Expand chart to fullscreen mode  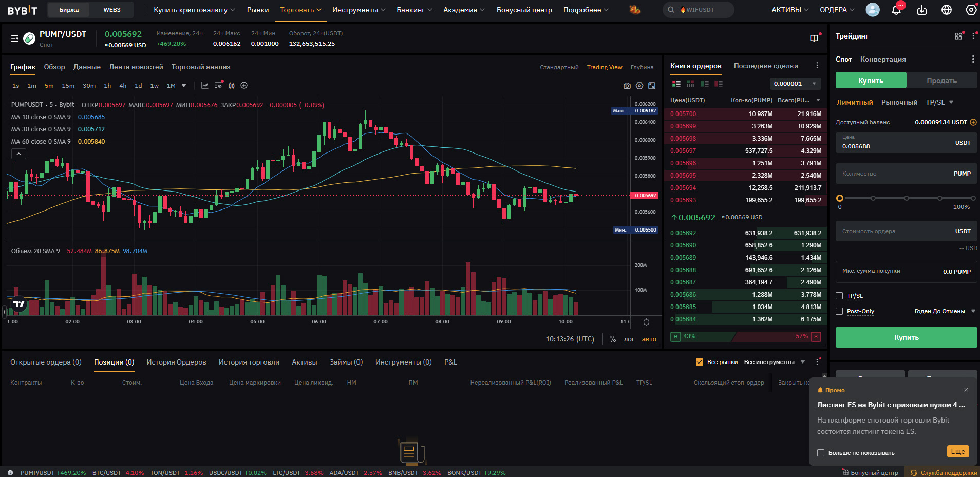[652, 86]
